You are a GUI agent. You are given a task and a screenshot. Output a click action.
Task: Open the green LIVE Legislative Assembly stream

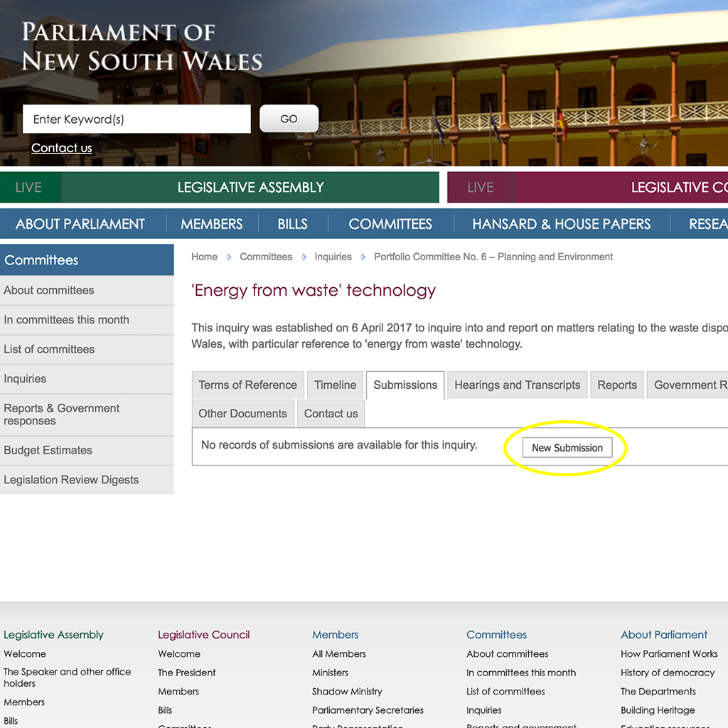(31, 187)
